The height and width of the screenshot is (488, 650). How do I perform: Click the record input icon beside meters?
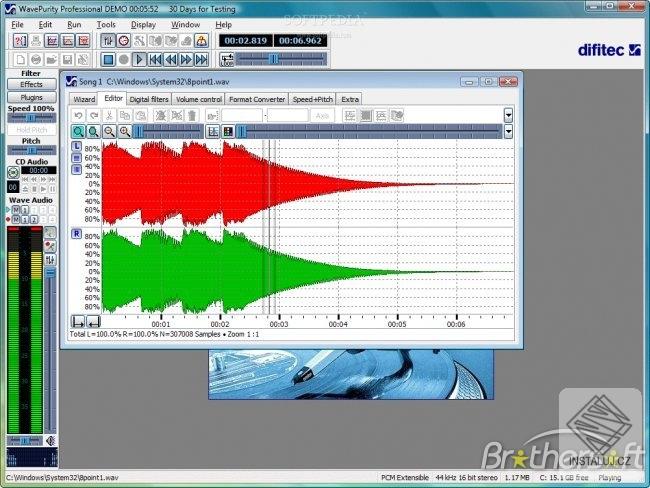click(51, 246)
